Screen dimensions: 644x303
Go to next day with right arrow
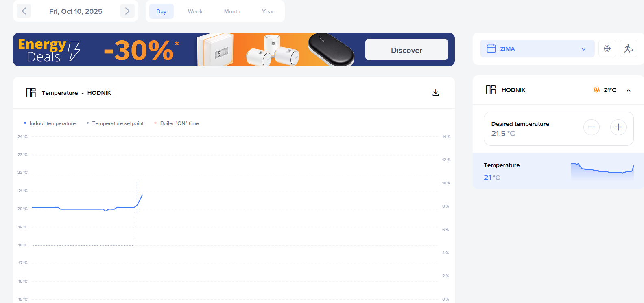click(127, 11)
